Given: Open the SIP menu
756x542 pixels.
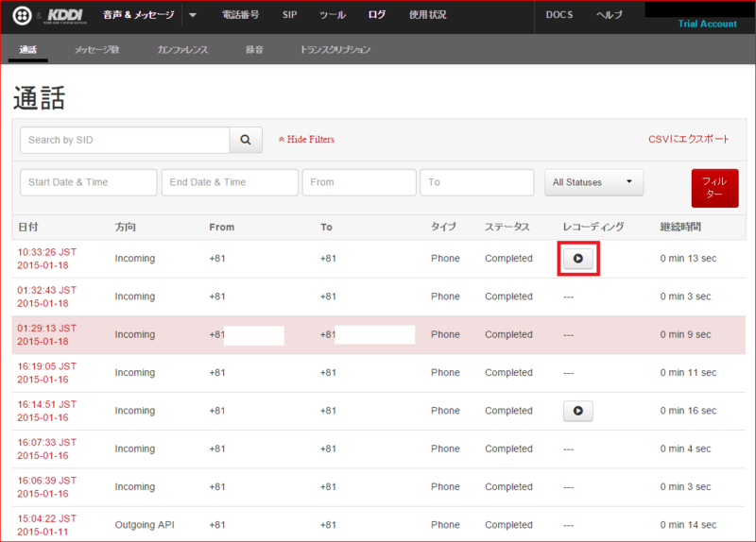Looking at the screenshot, I should coord(290,15).
